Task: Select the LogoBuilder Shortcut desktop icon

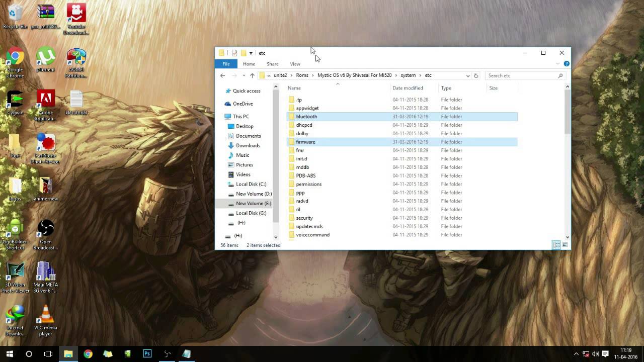Action: [15, 234]
